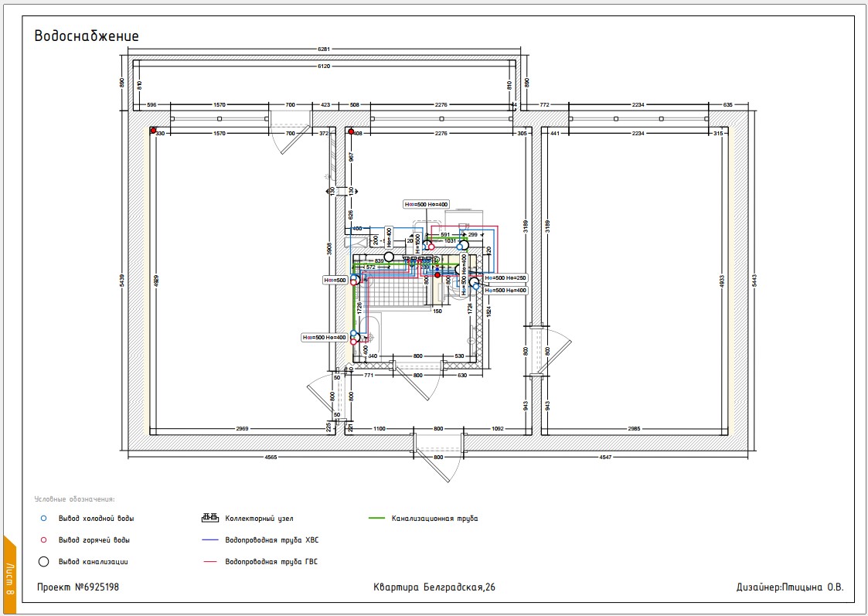Viewport: 868px width, 616px height.
Task: Click the bottom dimension 4565
Action: (x=271, y=457)
